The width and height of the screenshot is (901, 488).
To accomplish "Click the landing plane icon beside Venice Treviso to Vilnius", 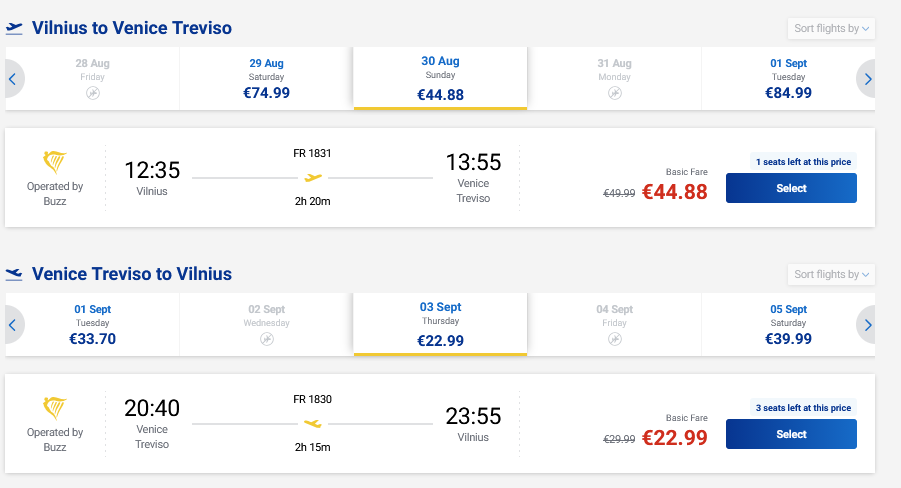I will click(x=14, y=274).
